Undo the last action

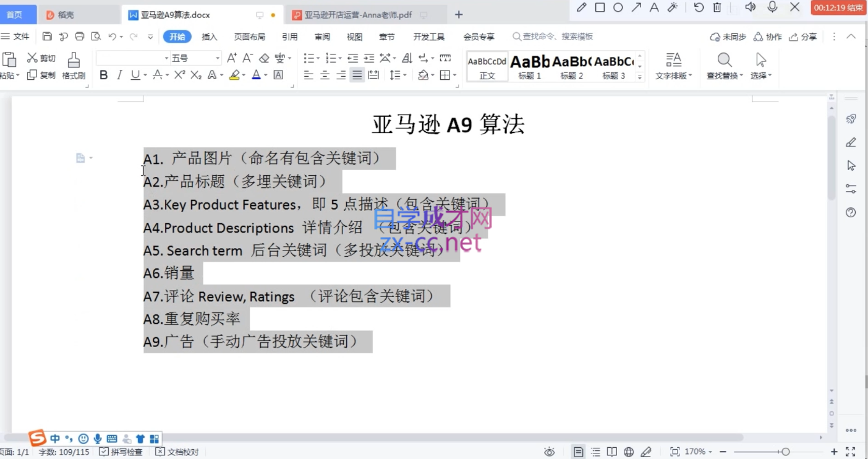(112, 36)
